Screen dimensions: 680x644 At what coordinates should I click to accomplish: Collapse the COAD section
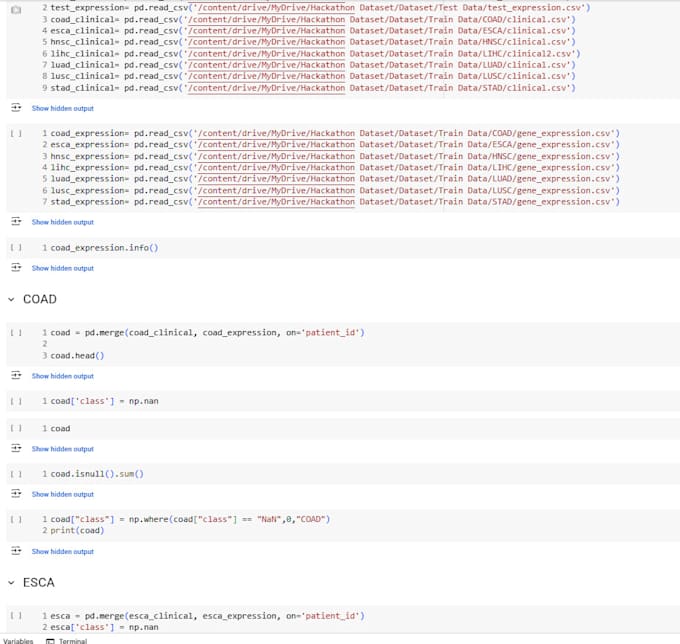tap(11, 299)
